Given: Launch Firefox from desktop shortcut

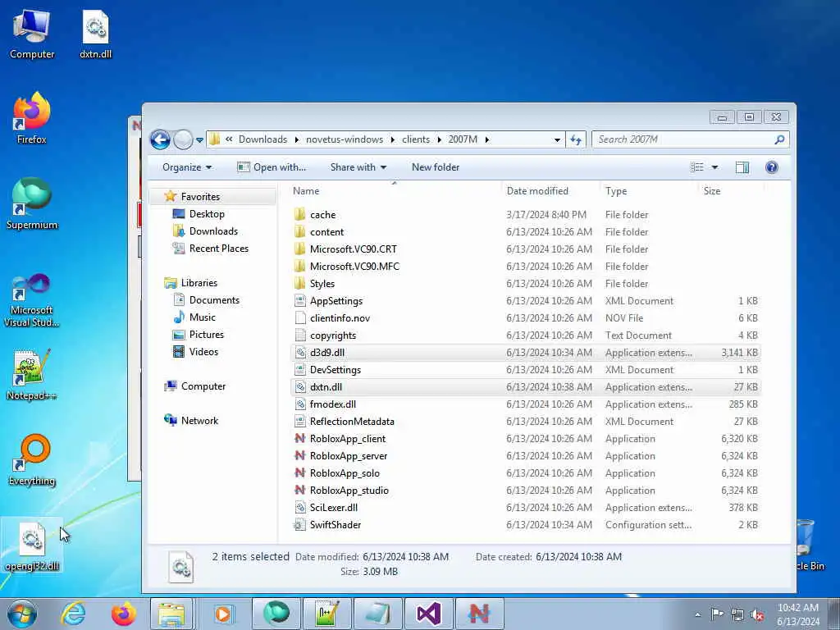Looking at the screenshot, I should [x=32, y=118].
